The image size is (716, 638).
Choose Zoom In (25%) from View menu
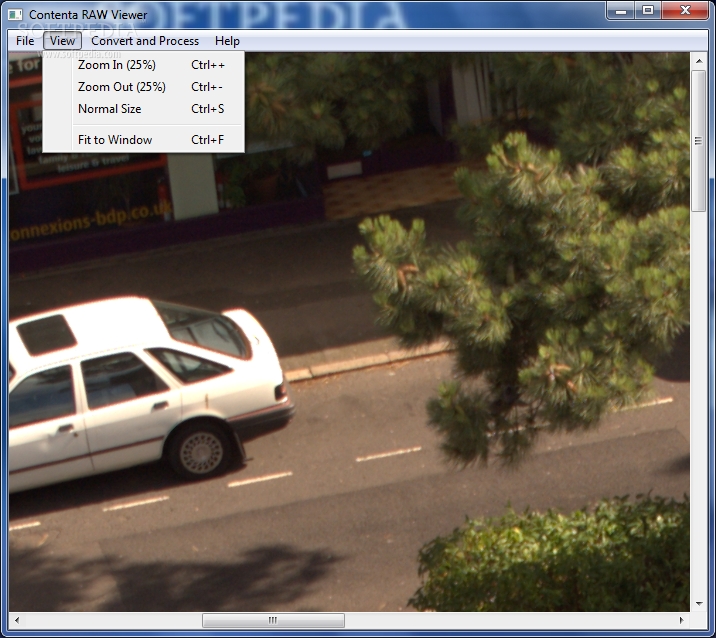pyautogui.click(x=143, y=65)
